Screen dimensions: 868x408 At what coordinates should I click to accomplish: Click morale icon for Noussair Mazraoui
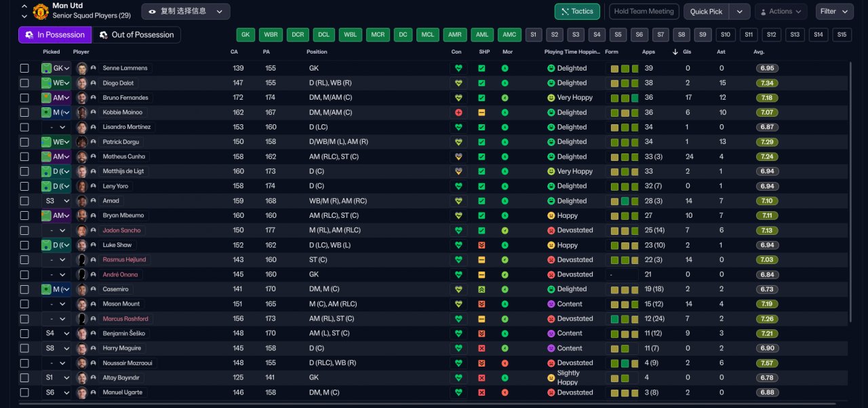coord(505,363)
